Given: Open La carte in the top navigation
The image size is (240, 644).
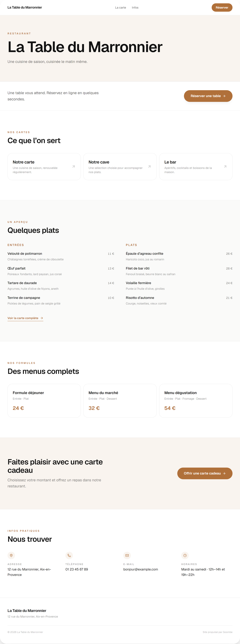Looking at the screenshot, I should (x=121, y=7).
